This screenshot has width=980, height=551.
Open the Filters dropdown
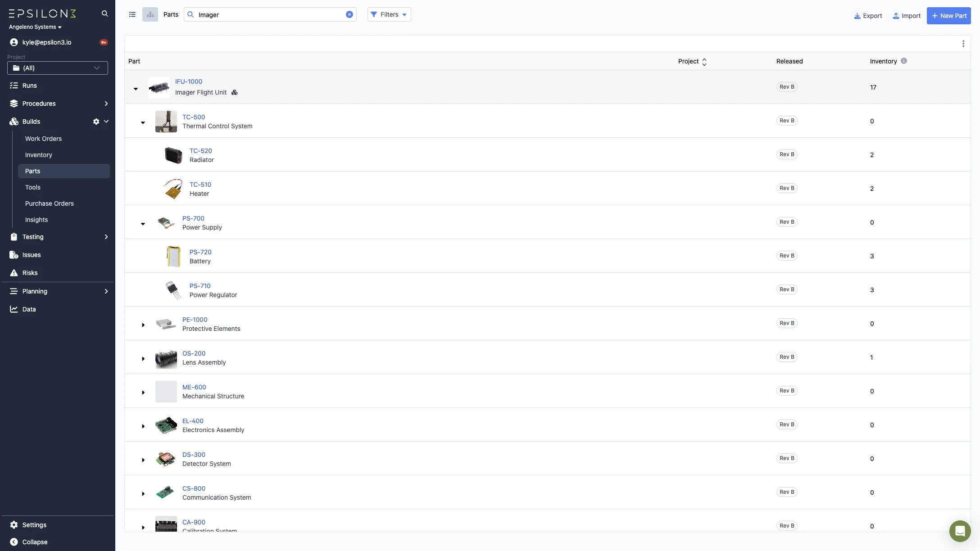click(389, 14)
